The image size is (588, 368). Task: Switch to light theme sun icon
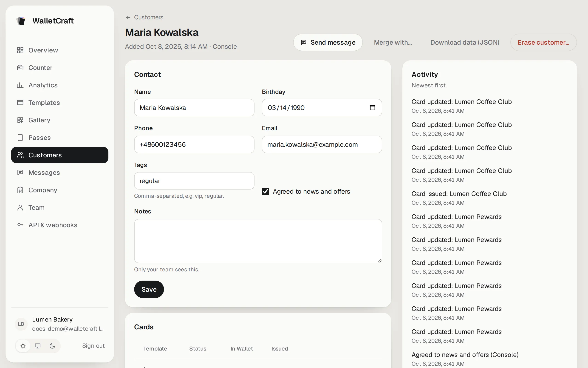[23, 346]
